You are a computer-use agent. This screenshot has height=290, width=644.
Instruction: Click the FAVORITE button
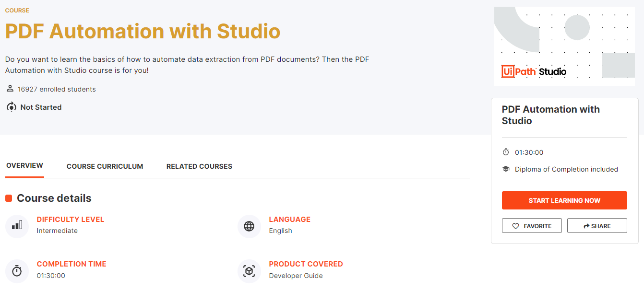tap(532, 225)
